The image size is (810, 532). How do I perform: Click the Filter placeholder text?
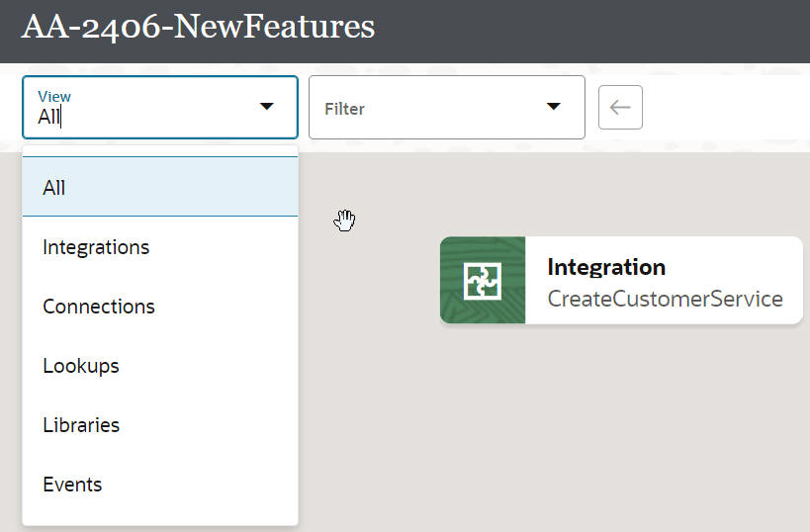[345, 109]
